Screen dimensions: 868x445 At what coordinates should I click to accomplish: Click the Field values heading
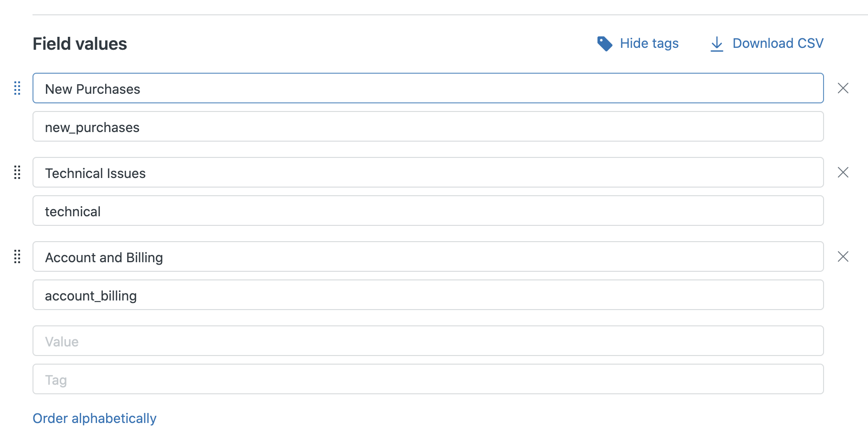click(80, 44)
